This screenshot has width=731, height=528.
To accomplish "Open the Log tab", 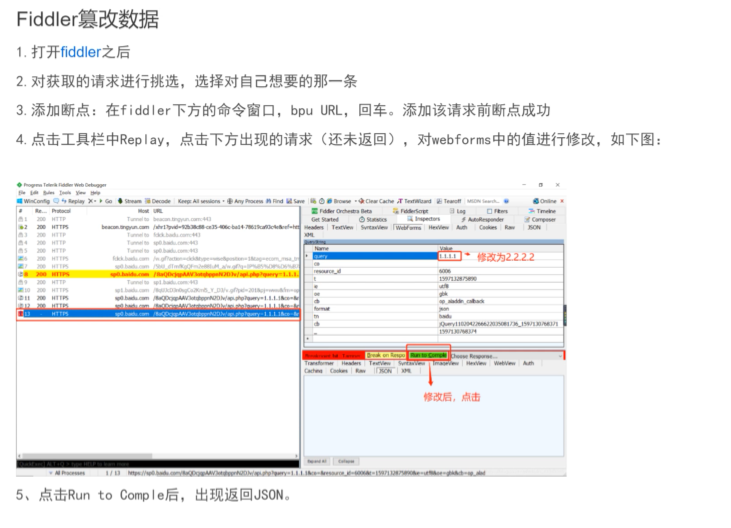I will pyautogui.click(x=457, y=211).
